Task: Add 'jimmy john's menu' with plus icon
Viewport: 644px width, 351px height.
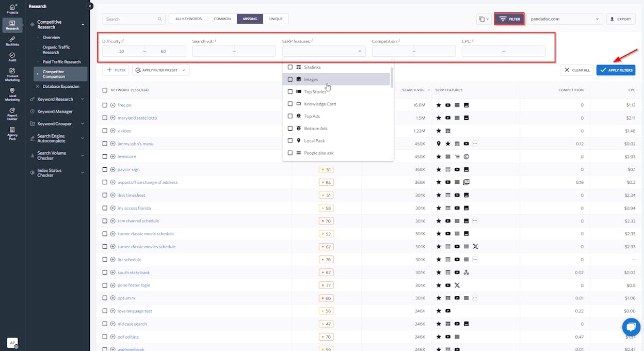Action: coord(112,143)
